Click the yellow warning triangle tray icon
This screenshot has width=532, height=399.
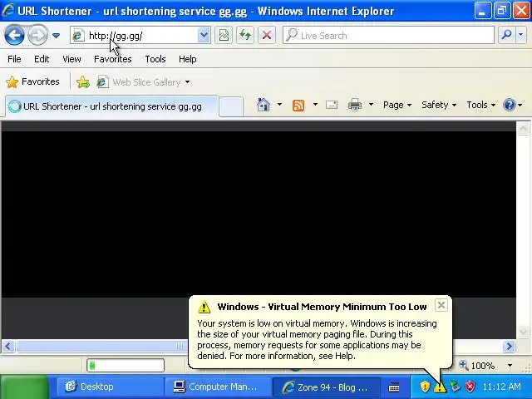click(440, 387)
